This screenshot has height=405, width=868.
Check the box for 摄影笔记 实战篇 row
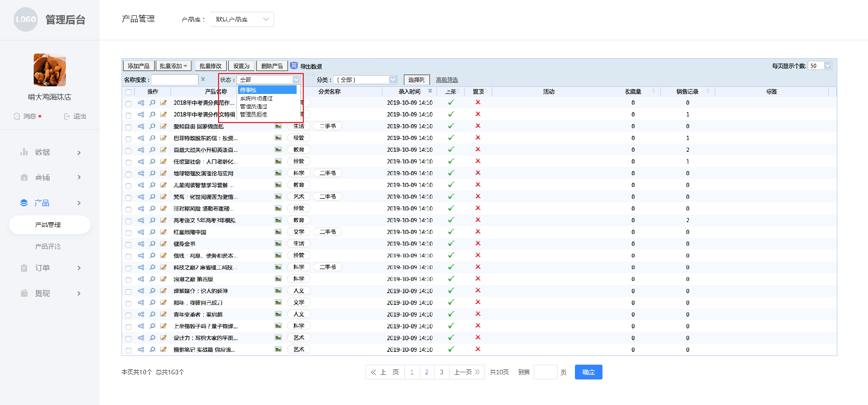(x=128, y=350)
